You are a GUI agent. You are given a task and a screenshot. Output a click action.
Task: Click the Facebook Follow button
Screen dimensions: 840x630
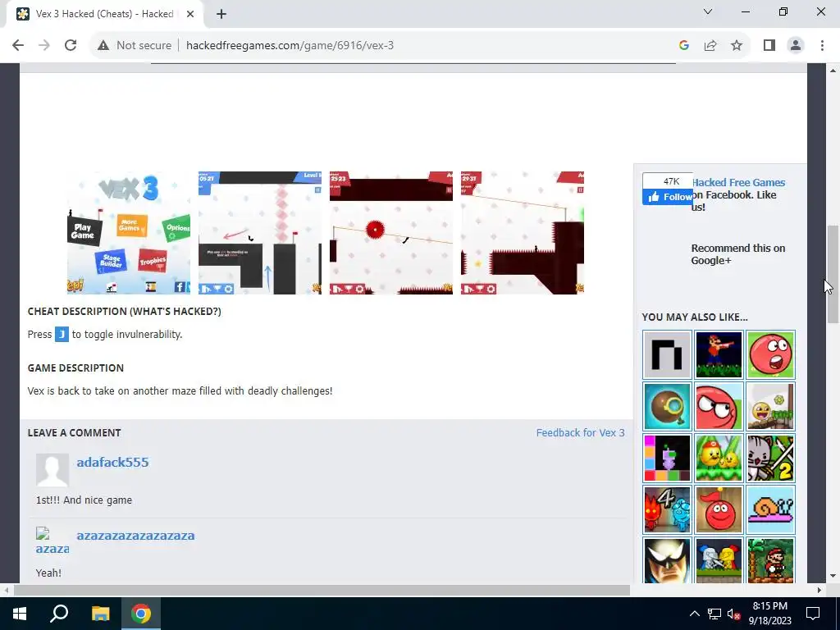[x=668, y=197]
